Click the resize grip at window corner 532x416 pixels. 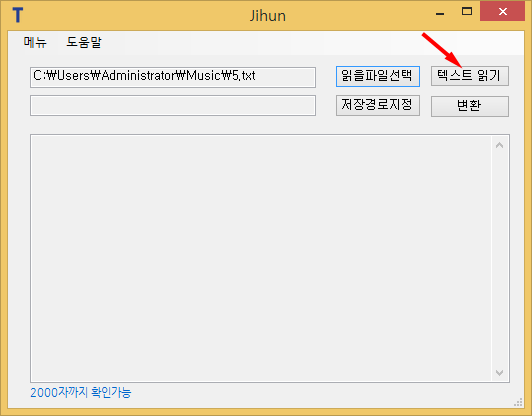coord(518,402)
